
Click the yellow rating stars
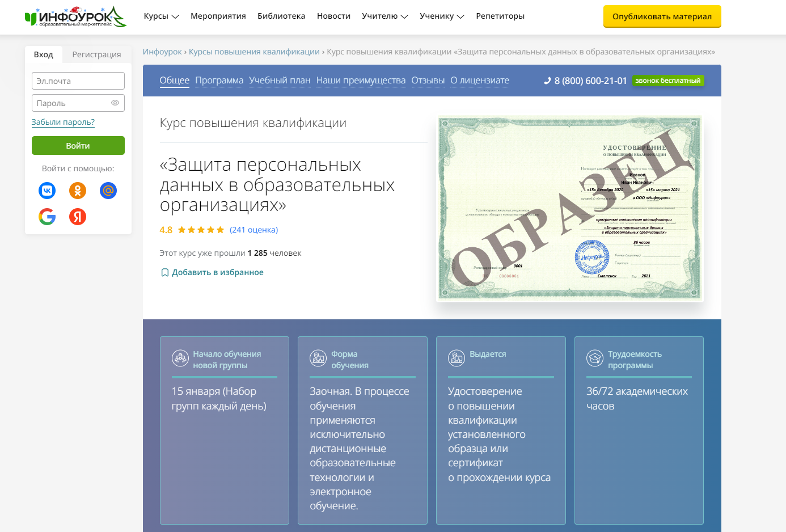[201, 230]
